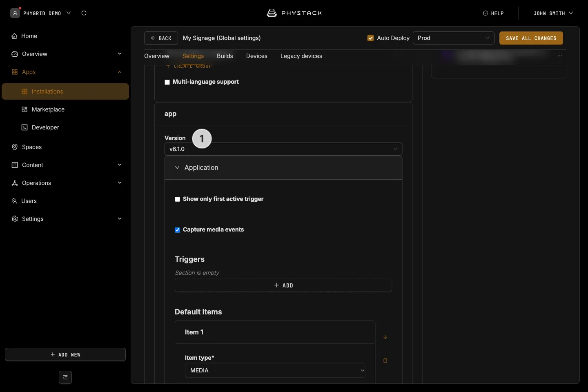Click the Help question mark icon

pos(486,13)
